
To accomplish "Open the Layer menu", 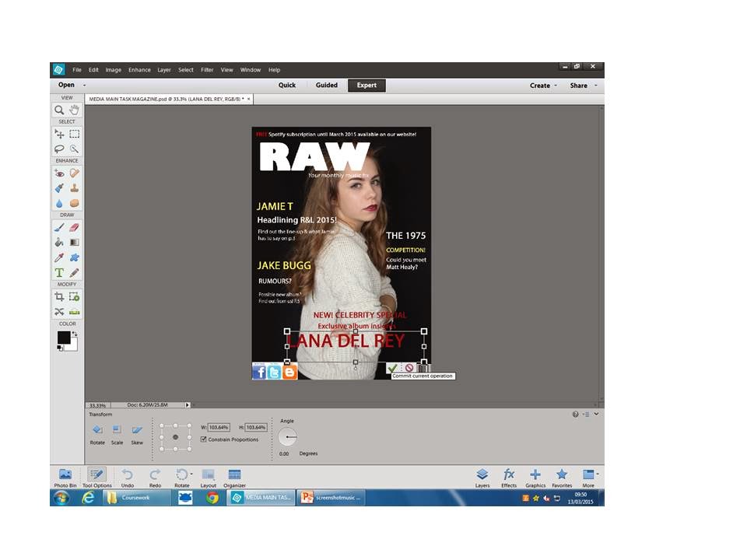I will (164, 70).
